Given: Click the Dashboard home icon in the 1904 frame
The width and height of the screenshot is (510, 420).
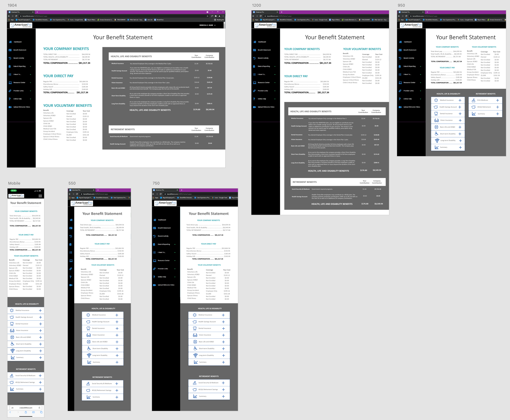Looking at the screenshot, I should (10, 42).
